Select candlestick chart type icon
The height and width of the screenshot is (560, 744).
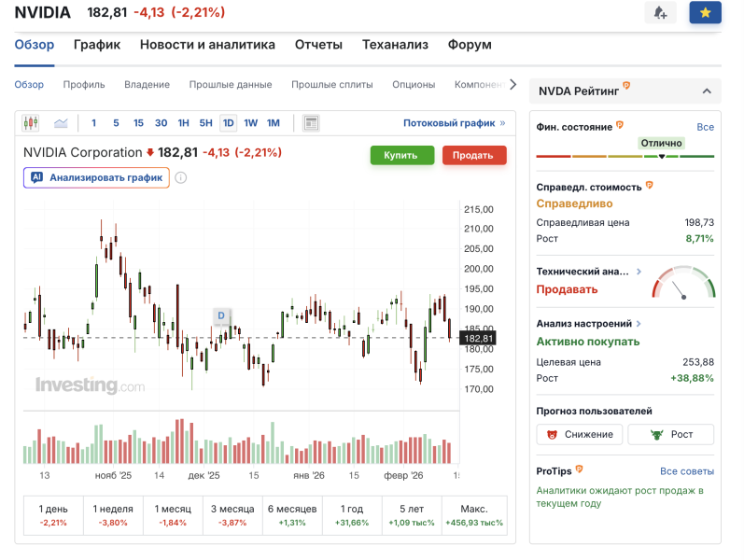(32, 123)
